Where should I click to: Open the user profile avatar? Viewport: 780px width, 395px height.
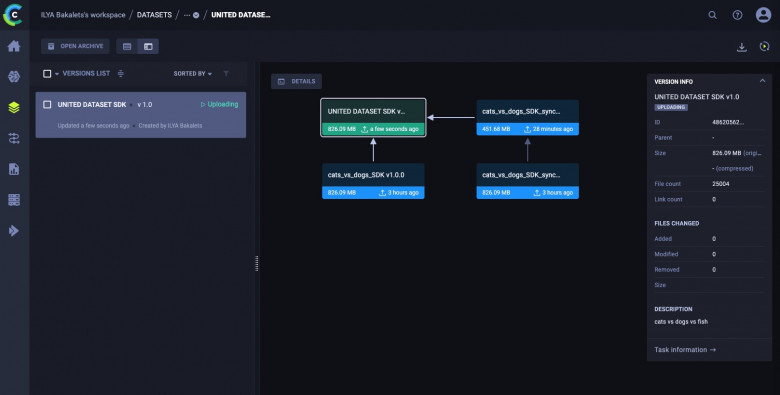pos(763,15)
